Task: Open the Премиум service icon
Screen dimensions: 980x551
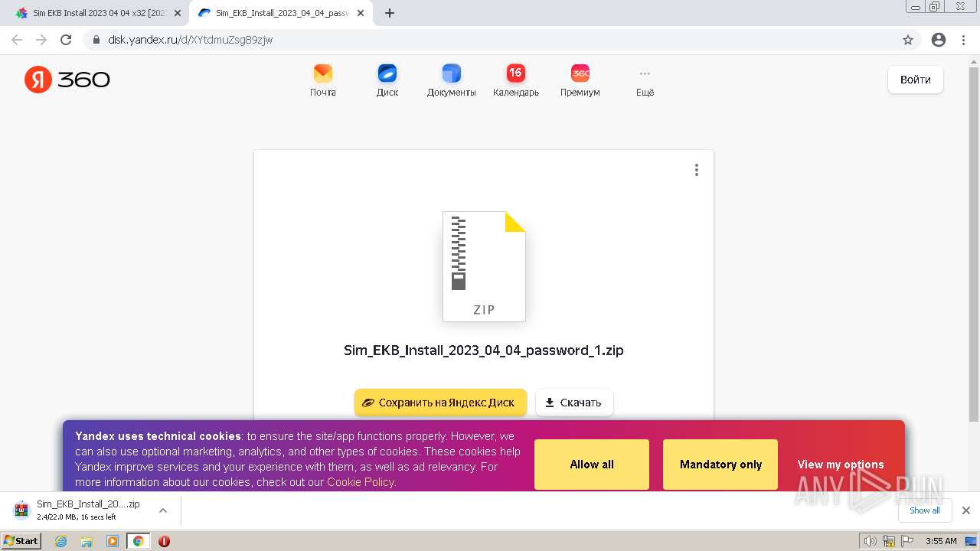Action: coord(580,80)
